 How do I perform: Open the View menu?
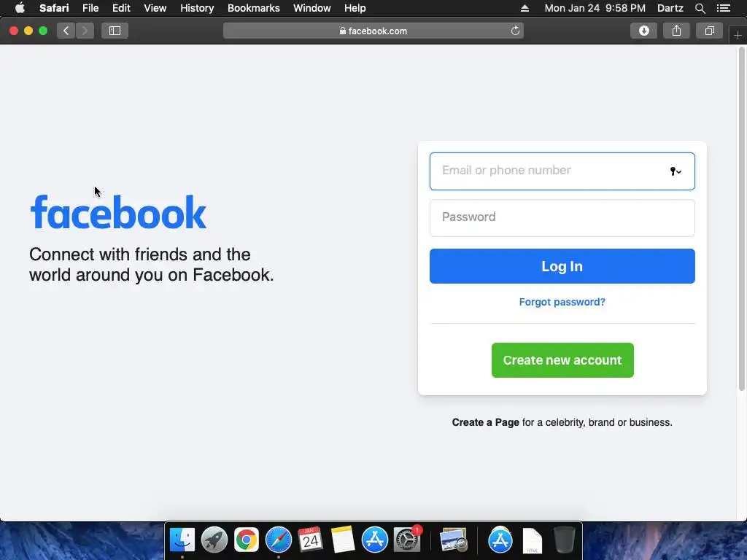coord(155,8)
